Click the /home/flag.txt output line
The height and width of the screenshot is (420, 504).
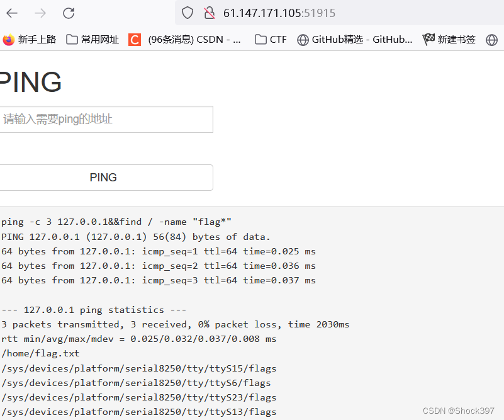click(40, 353)
